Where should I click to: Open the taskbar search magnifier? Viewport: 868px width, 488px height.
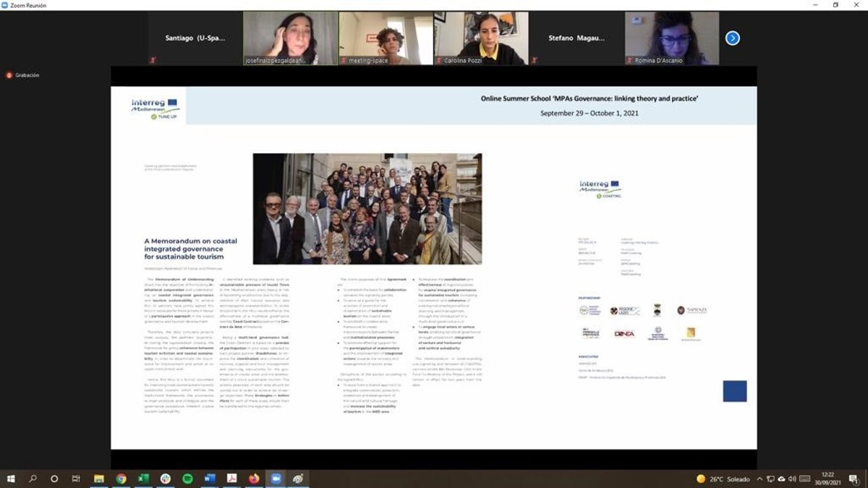point(33,479)
